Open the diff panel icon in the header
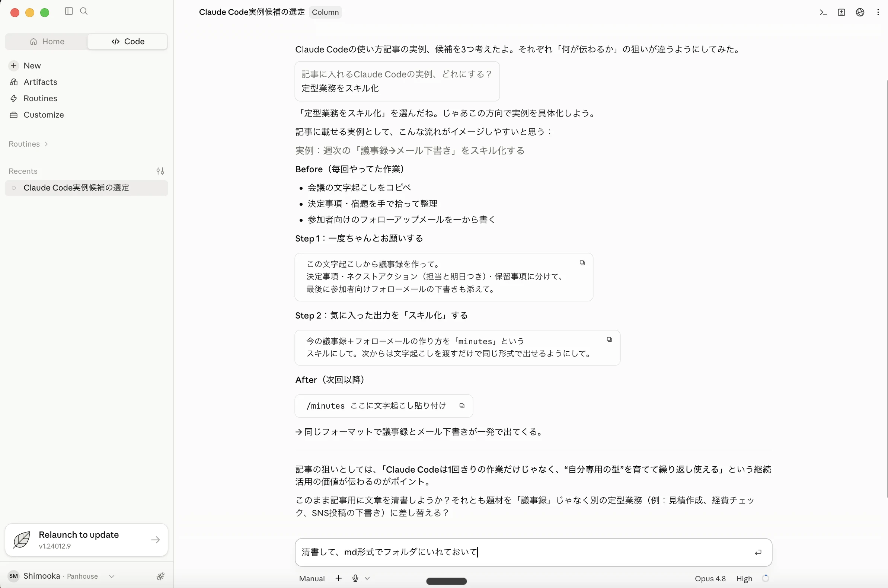Viewport: 888px width, 588px height. pyautogui.click(x=841, y=12)
